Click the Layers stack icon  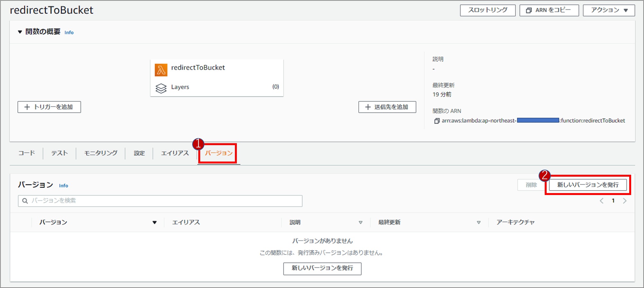[x=161, y=88]
